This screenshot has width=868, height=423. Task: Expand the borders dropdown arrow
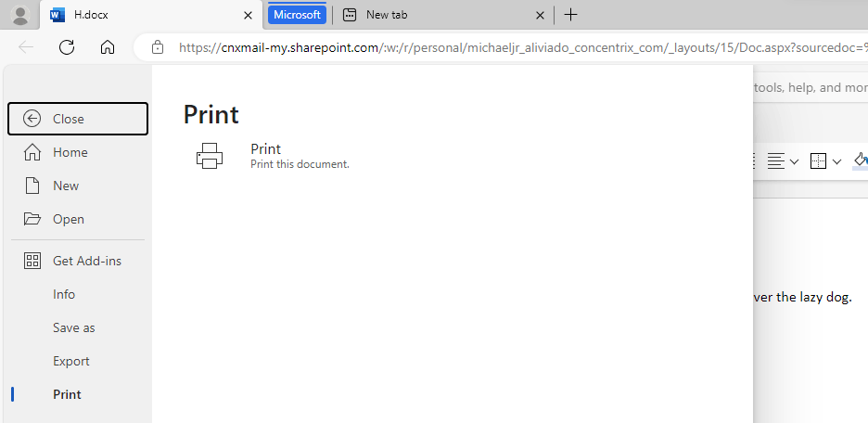point(836,161)
